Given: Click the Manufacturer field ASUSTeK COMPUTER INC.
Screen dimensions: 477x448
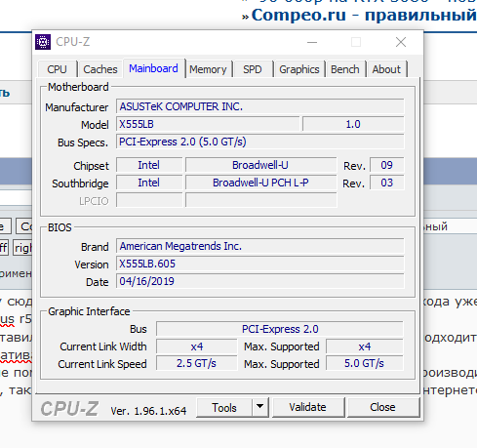Looking at the screenshot, I should [260, 106].
